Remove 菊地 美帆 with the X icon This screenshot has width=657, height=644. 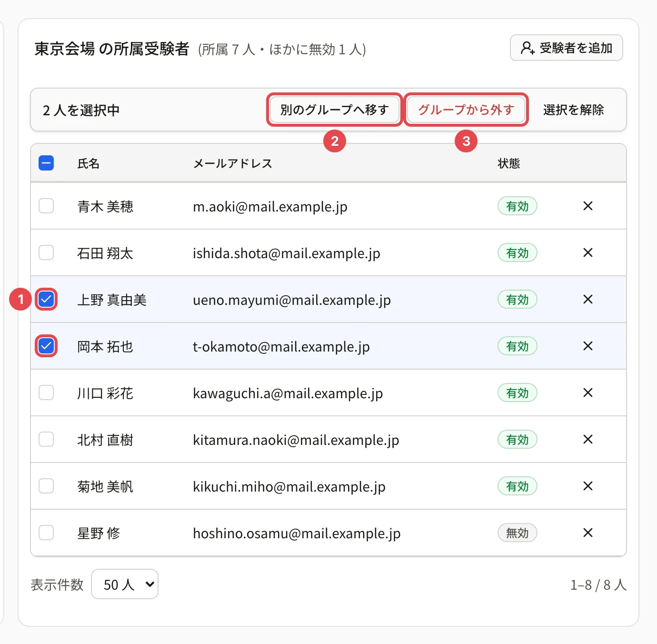(x=588, y=486)
